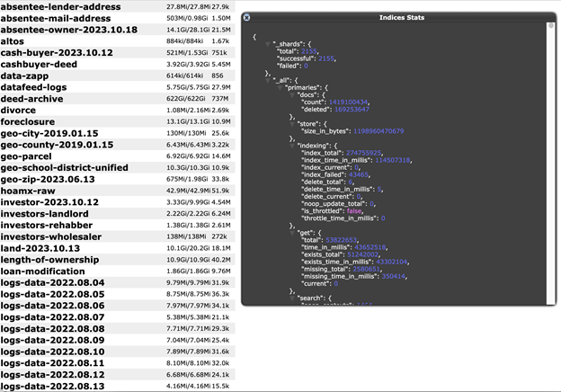Select the absentee-owner-2023.10.18 index

(118, 30)
